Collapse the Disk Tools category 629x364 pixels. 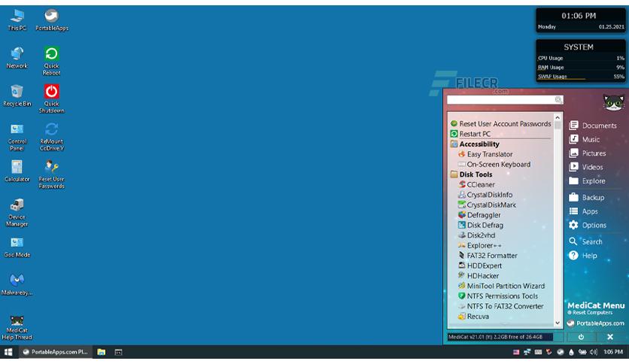click(x=471, y=174)
